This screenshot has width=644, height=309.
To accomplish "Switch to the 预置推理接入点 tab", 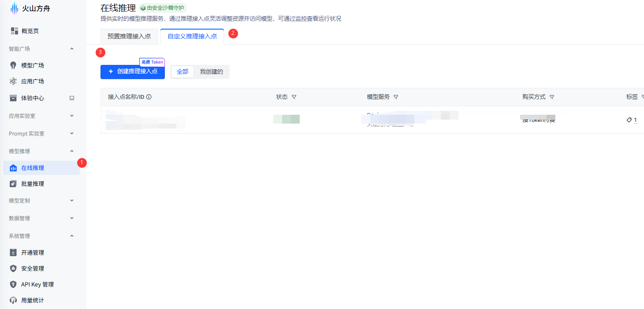I will [129, 36].
